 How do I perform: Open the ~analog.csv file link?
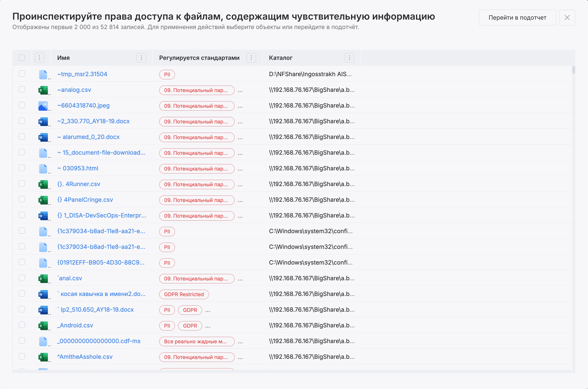pos(74,90)
